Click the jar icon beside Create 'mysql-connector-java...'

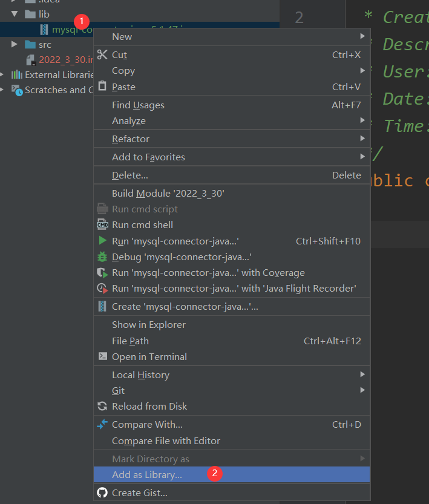pos(102,306)
